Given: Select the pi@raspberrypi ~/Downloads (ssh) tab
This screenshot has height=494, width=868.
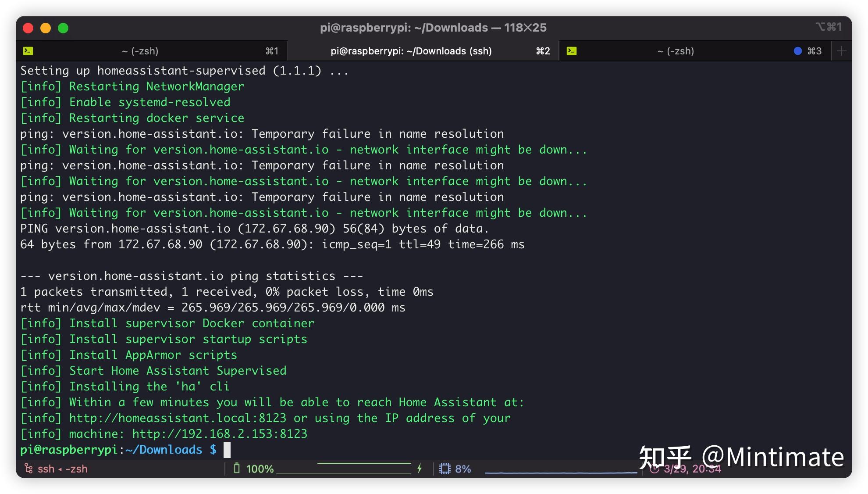Looking at the screenshot, I should click(x=423, y=51).
